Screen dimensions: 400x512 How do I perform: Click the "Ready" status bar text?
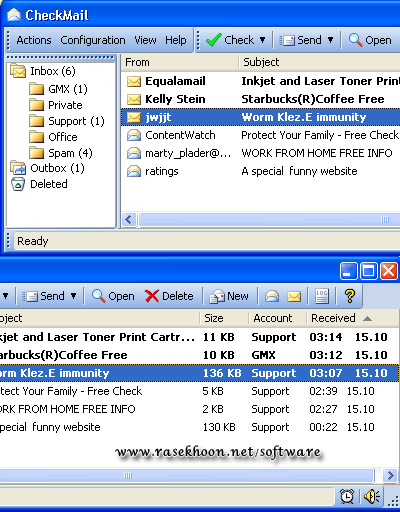(33, 241)
